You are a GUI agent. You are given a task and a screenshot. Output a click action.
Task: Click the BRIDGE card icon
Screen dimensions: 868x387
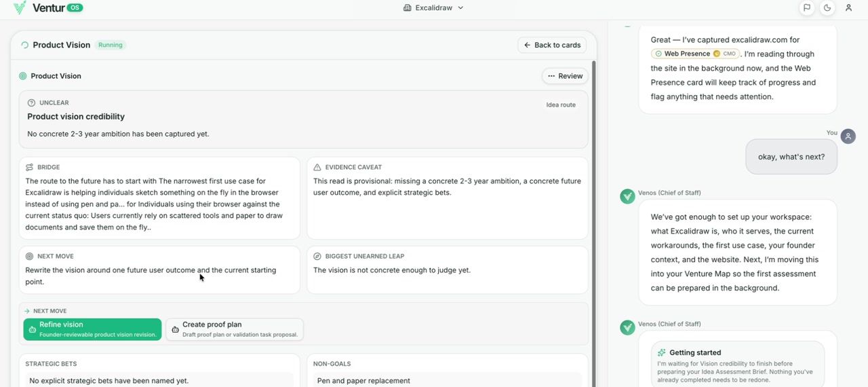29,167
